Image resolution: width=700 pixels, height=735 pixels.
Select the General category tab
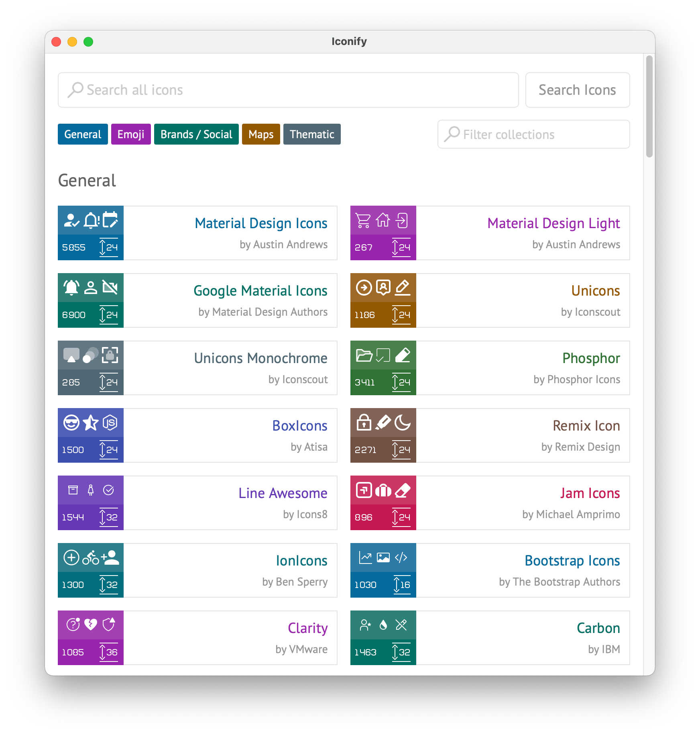83,134
